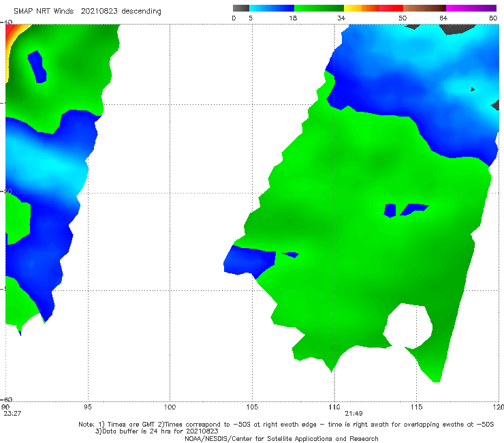Click the longitude label '100'
The width and height of the screenshot is (504, 443).
click(170, 407)
